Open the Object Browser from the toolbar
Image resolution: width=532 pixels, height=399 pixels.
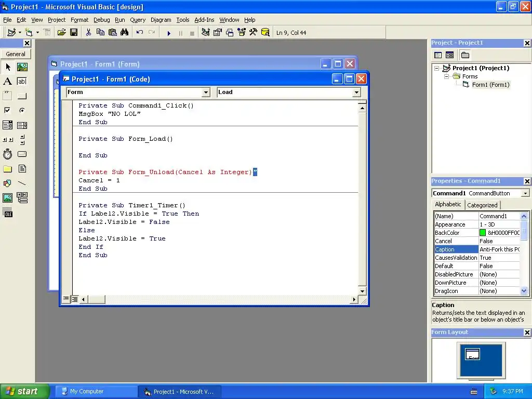pyautogui.click(x=242, y=32)
